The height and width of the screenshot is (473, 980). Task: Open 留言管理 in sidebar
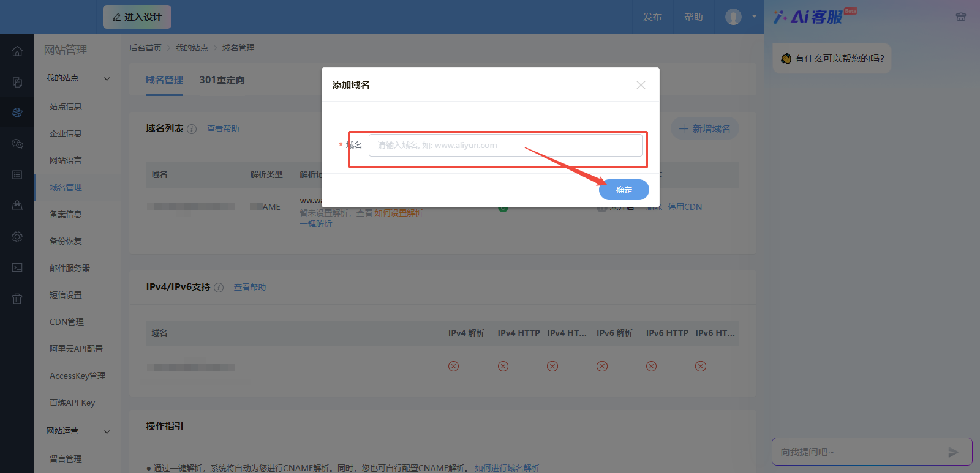pos(66,459)
